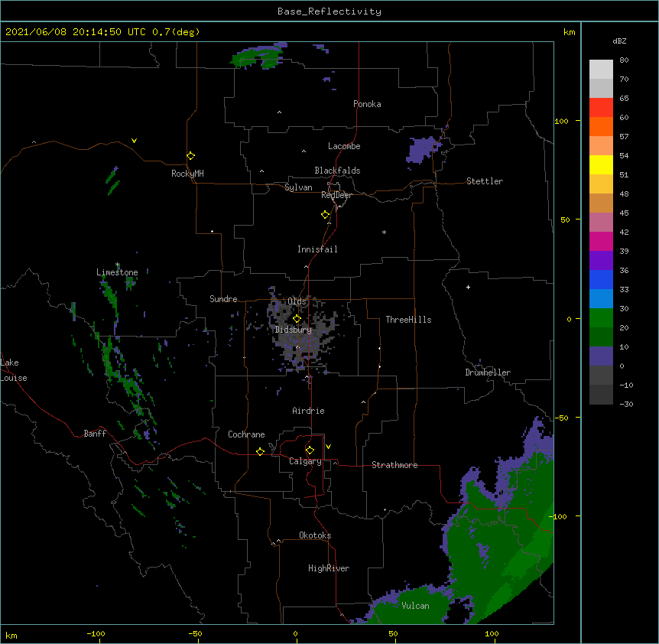Click the 2021/06/08 20:14:50 UTC timestamp

75,32
